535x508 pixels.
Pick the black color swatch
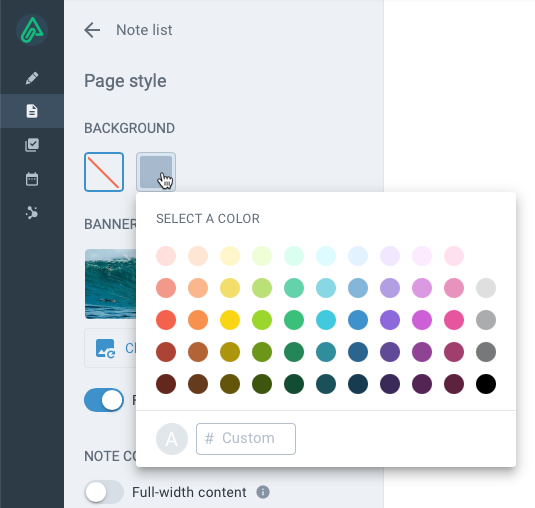(486, 384)
